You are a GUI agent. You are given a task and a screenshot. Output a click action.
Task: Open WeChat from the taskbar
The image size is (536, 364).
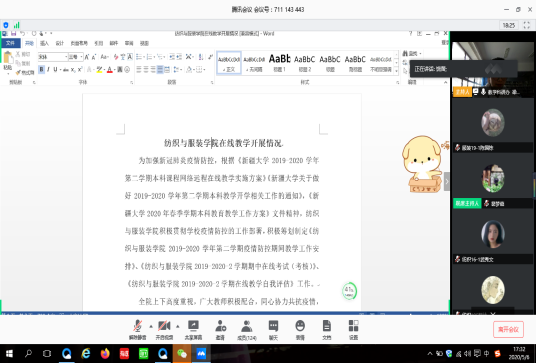tap(182, 354)
